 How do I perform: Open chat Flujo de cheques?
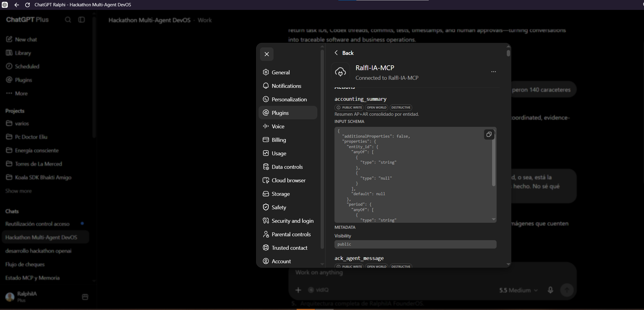point(45,264)
